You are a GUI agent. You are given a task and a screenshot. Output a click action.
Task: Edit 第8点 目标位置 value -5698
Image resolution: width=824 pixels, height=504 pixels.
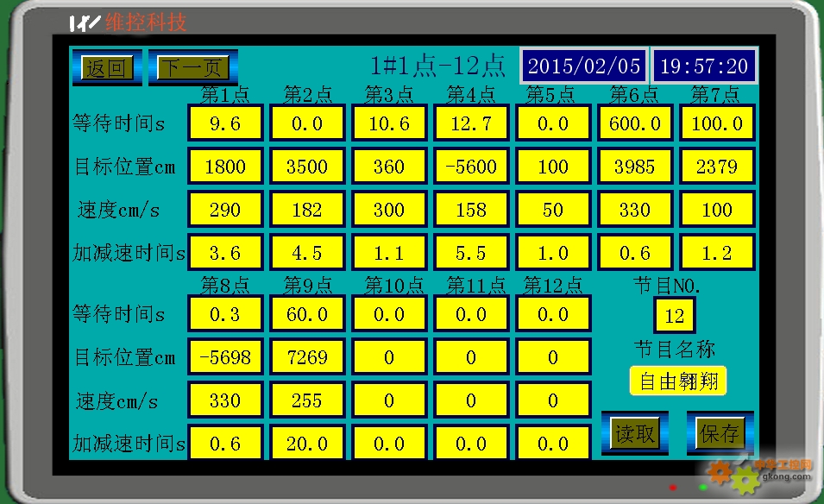point(225,356)
